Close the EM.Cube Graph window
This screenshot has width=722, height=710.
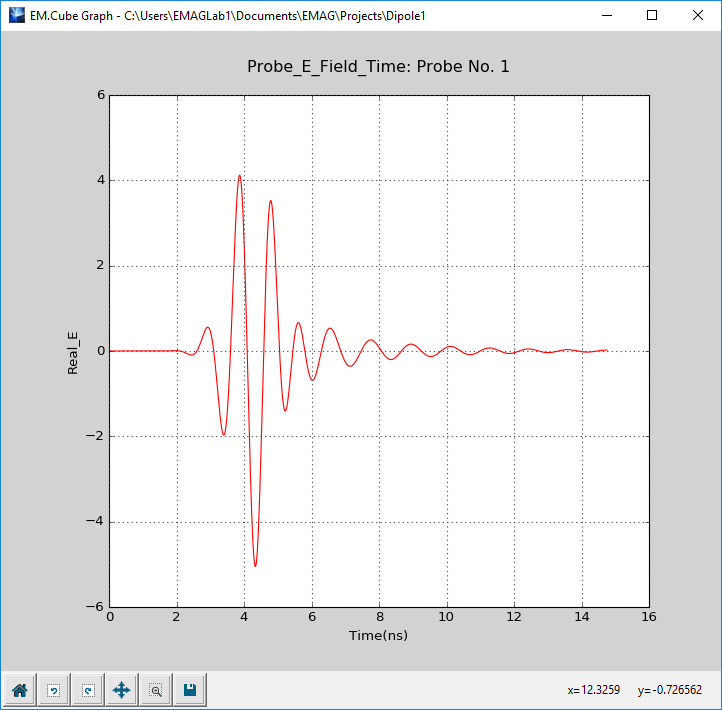tap(698, 15)
